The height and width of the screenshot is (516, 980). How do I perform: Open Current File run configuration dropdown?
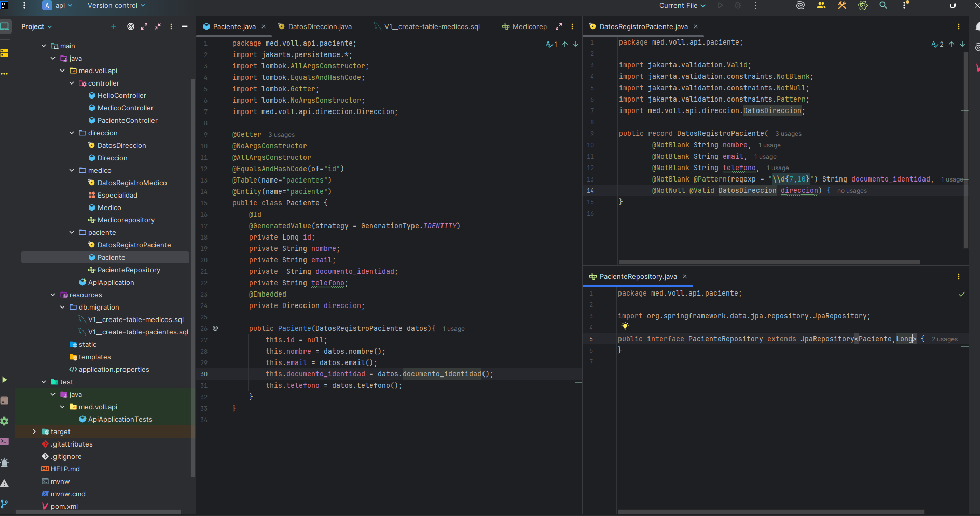tap(682, 6)
